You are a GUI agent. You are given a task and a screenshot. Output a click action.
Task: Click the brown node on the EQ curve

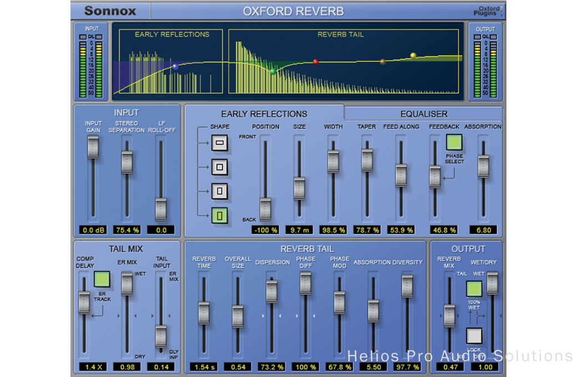(x=383, y=62)
